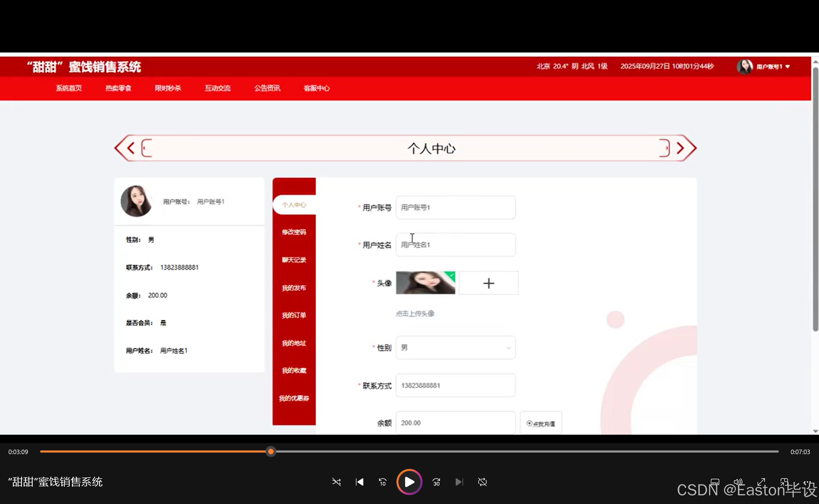This screenshot has height=504, width=819.
Task: Click 性别 value 男 in the profile card
Action: 151,240
